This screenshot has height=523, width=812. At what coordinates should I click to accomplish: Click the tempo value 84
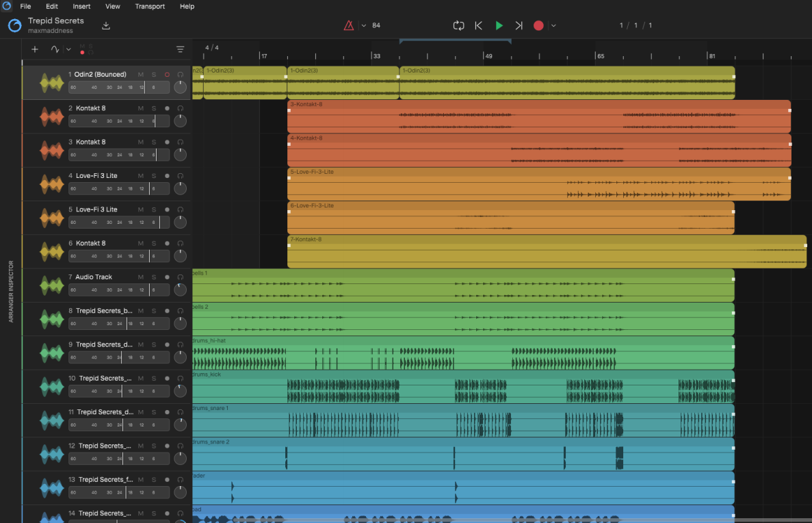point(376,25)
